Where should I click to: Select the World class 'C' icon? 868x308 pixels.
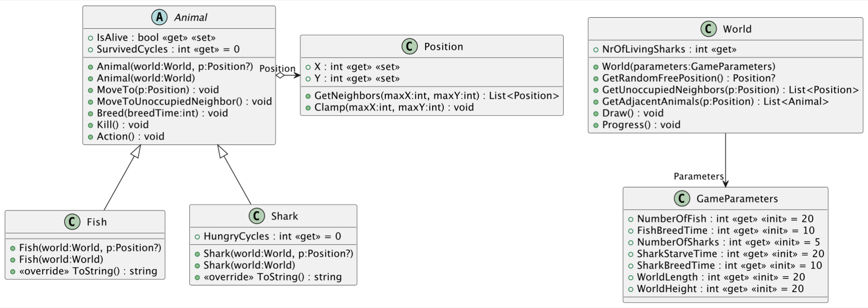pyautogui.click(x=709, y=29)
